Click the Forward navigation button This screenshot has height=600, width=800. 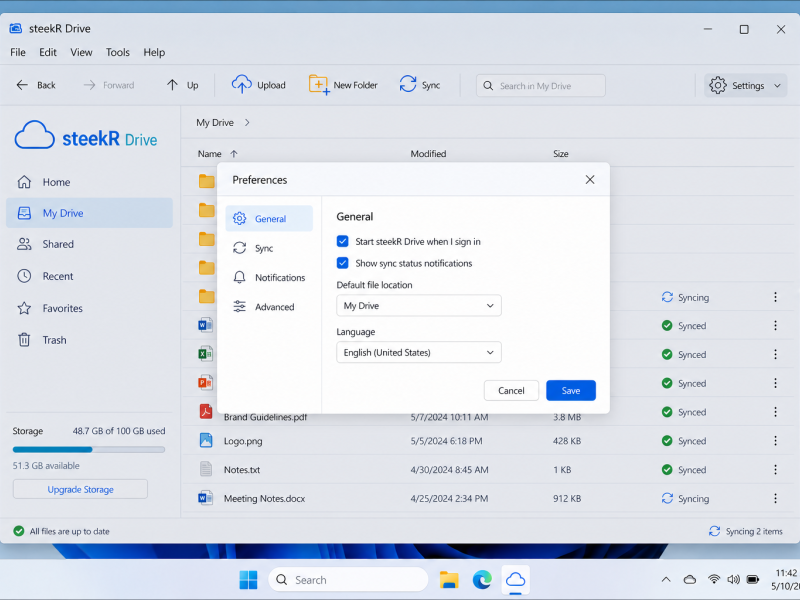109,85
